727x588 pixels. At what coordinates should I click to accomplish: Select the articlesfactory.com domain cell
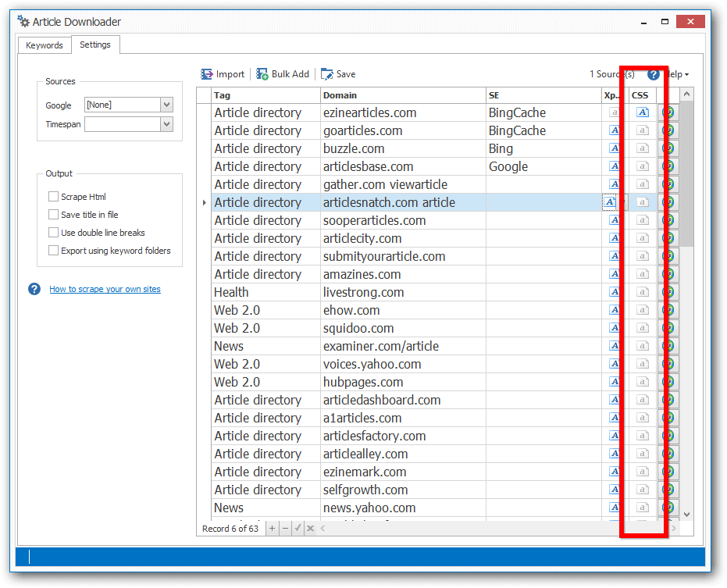click(403, 436)
